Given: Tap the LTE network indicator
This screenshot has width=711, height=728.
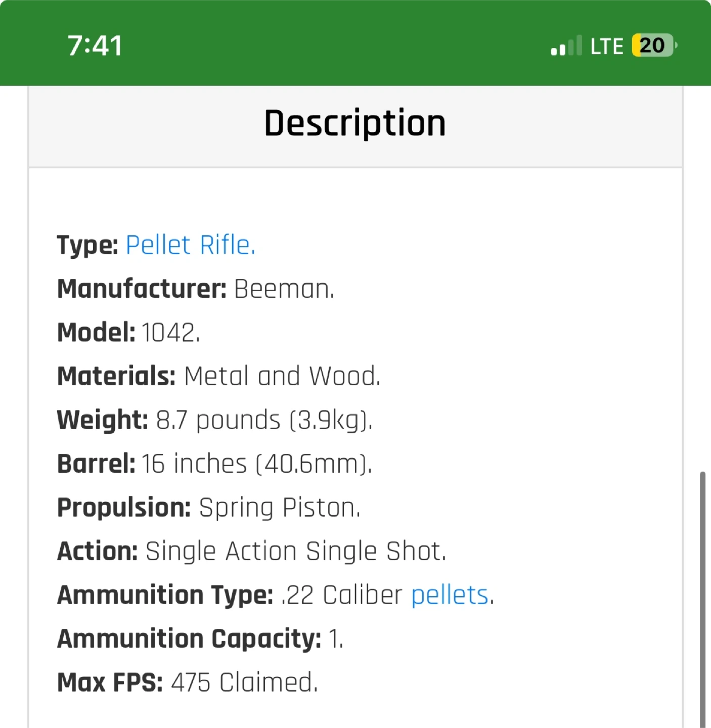Looking at the screenshot, I should coord(607,47).
